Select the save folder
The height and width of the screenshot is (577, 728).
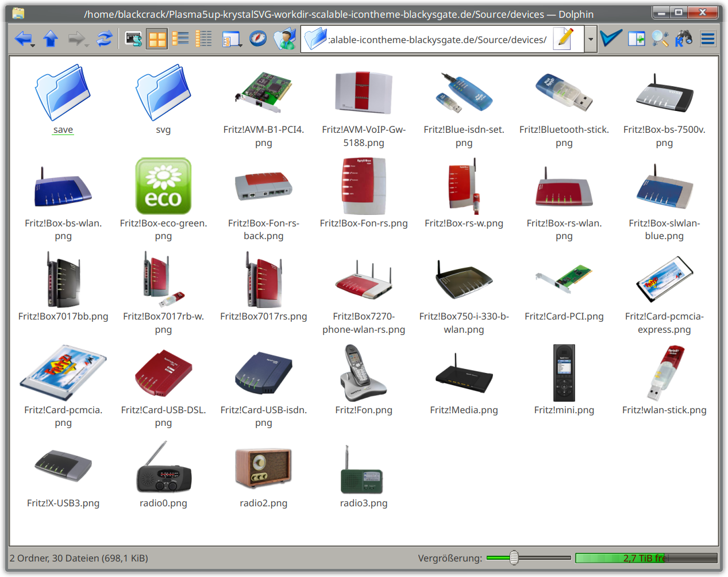(63, 92)
